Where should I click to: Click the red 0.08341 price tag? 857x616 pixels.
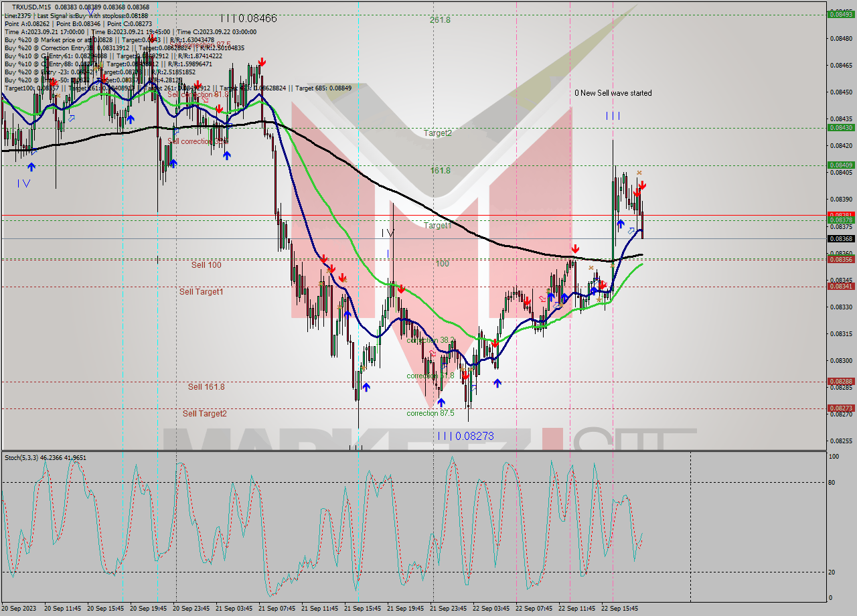click(840, 286)
